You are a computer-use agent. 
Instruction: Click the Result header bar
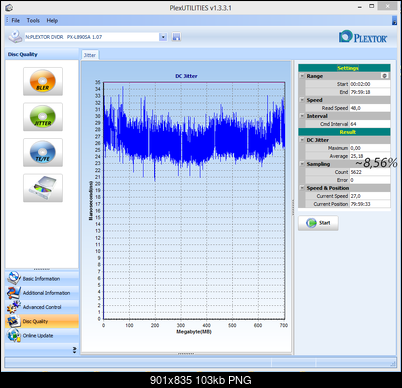(x=344, y=132)
